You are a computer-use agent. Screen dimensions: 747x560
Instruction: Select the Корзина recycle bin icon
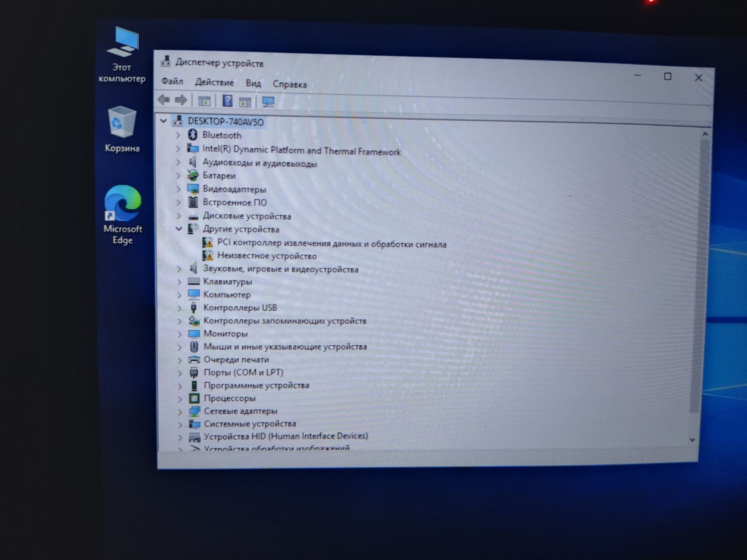pyautogui.click(x=122, y=129)
